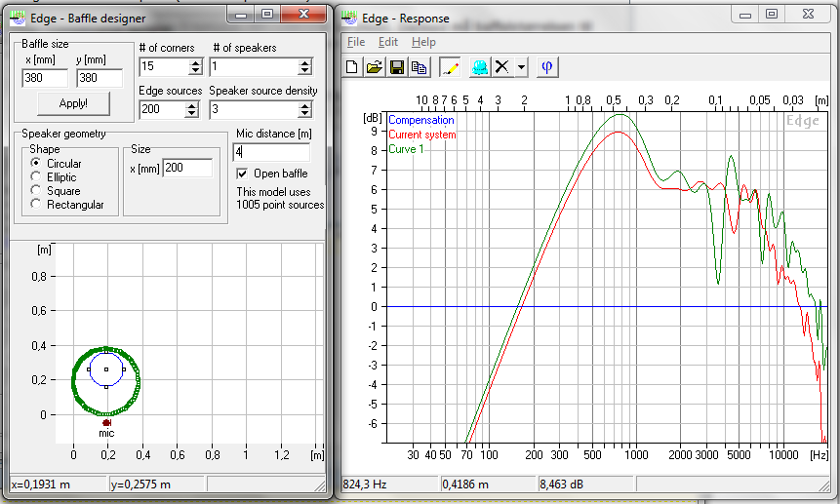The height and width of the screenshot is (504, 840).
Task: Click the Copy toolbar icon
Action: tap(419, 67)
